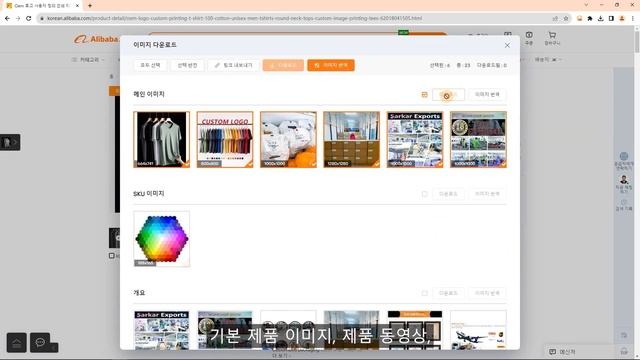Expand the categories menu in page navigation

click(88, 60)
